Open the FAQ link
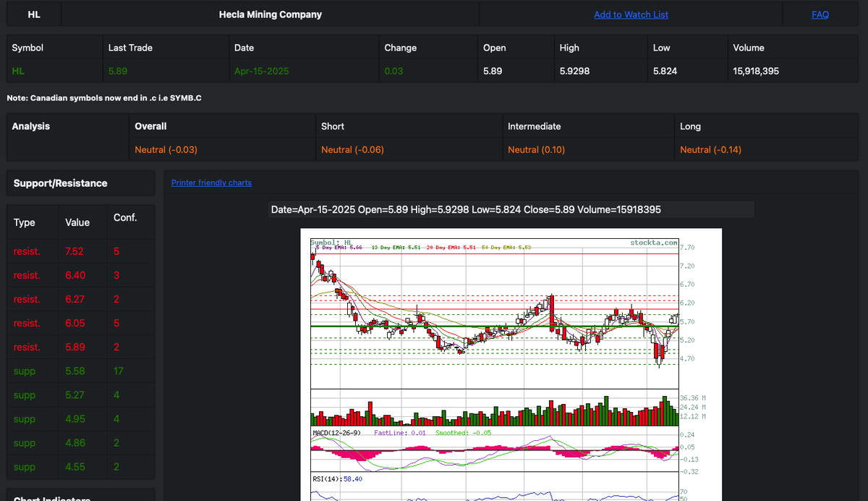The height and width of the screenshot is (501, 868). (x=820, y=14)
